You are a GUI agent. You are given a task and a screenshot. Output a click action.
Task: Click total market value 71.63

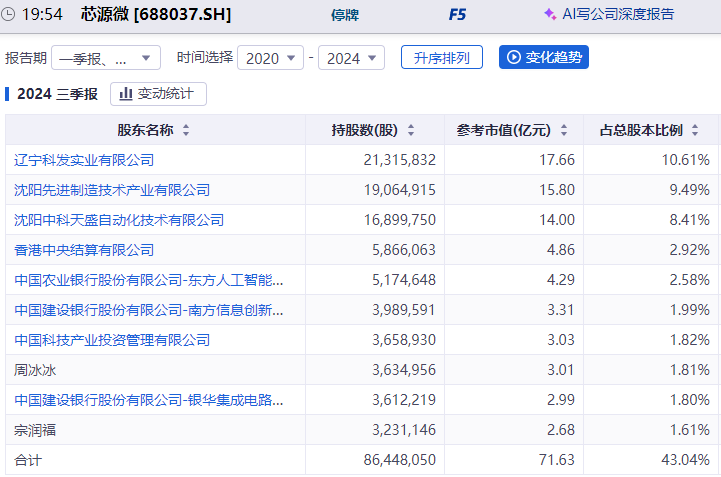[x=557, y=460]
